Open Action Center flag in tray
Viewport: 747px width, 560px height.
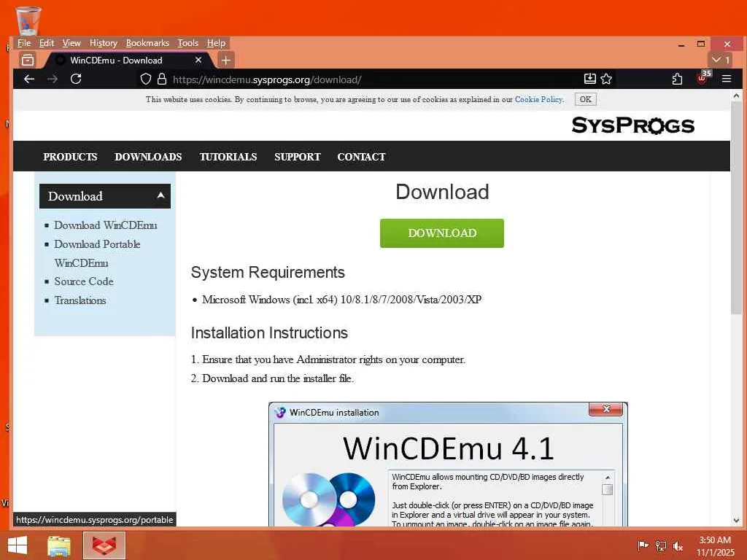[x=643, y=545]
